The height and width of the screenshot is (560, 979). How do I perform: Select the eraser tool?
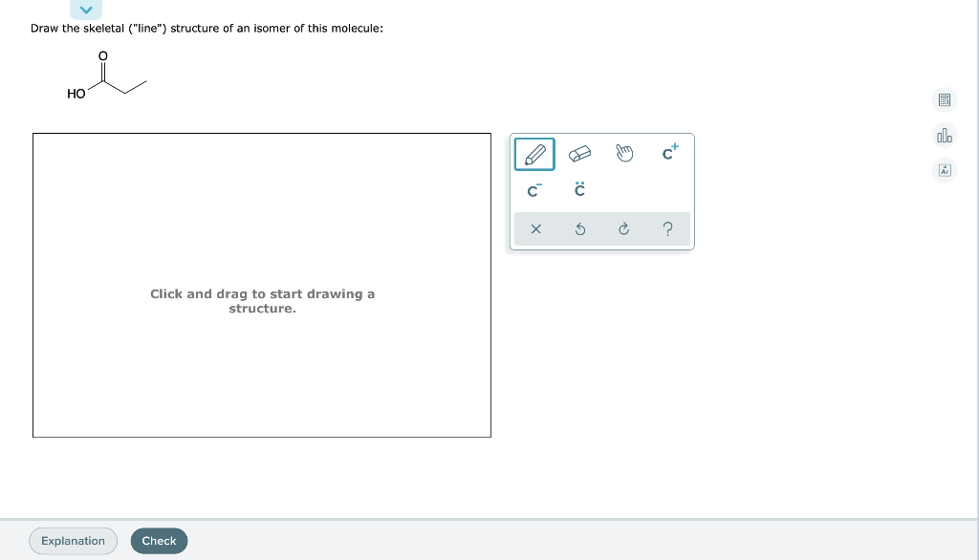tap(579, 153)
